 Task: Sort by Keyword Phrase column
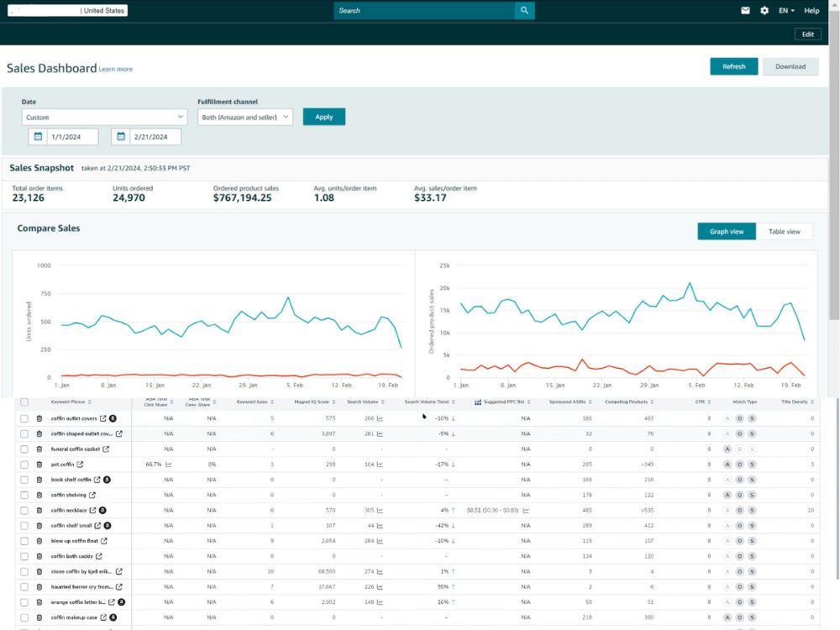[71, 402]
